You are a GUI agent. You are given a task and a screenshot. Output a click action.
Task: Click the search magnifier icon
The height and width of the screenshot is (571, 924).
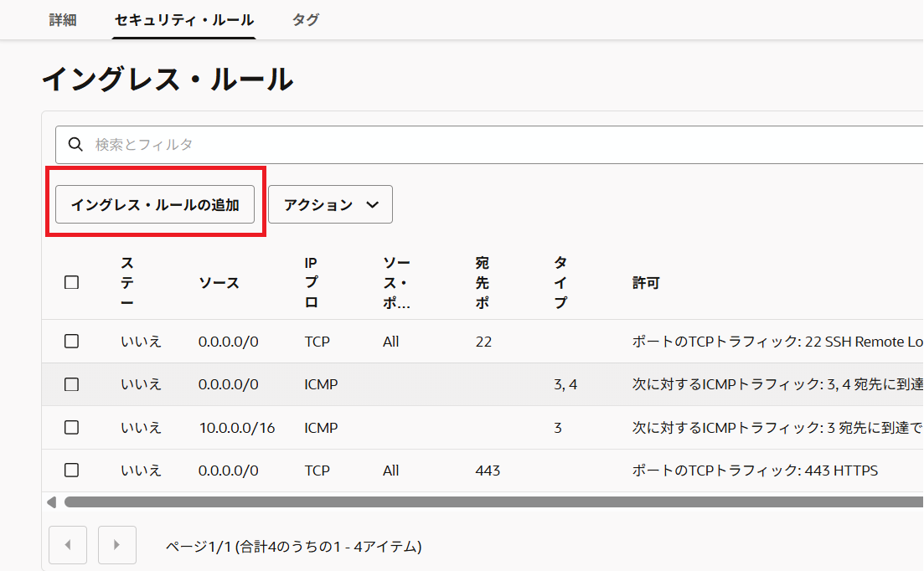tap(75, 145)
